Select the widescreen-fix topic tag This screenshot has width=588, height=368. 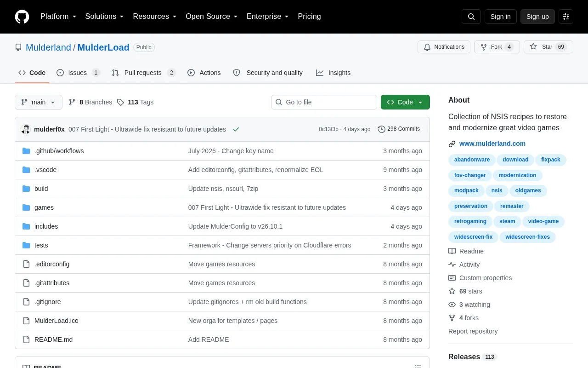pos(473,237)
